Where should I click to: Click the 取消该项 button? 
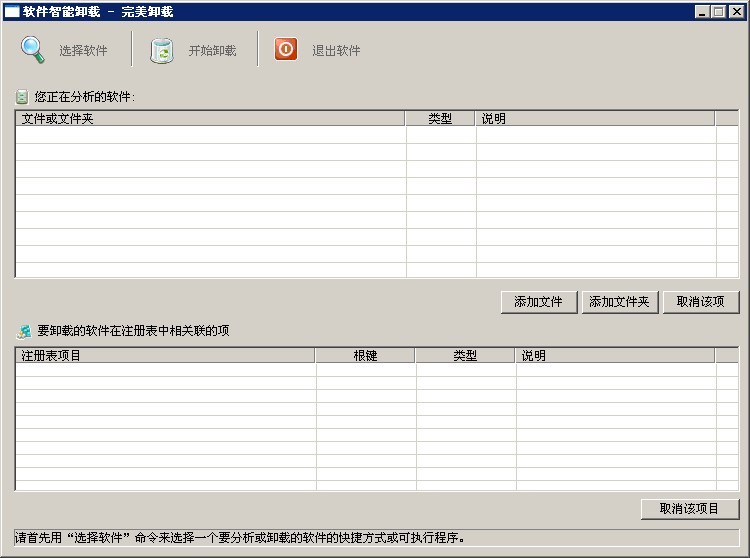[700, 302]
